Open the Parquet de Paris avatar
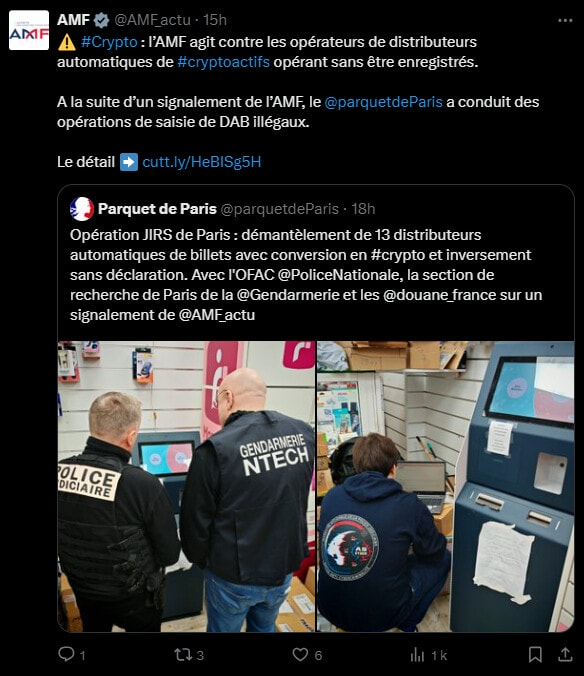Screen dimensions: 584x676 81,209
